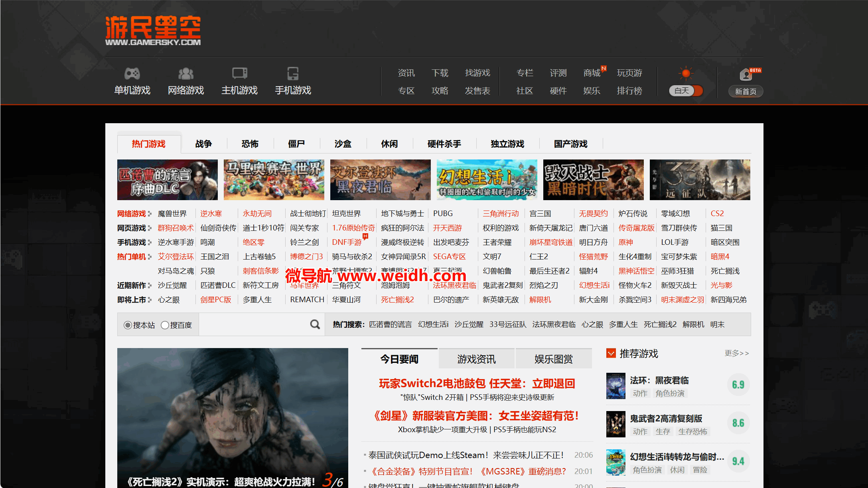Click 魔兽世界 in 网络游戏 row
868x488 pixels.
(x=172, y=214)
